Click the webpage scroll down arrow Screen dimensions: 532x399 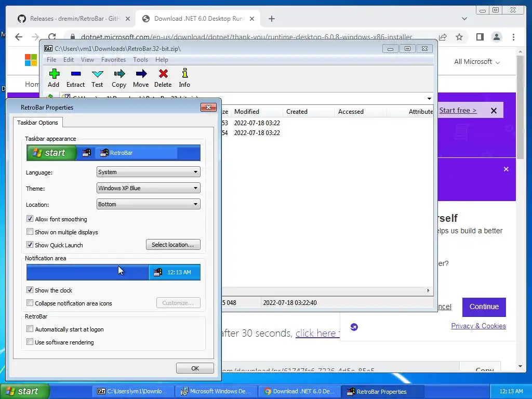coord(521,366)
